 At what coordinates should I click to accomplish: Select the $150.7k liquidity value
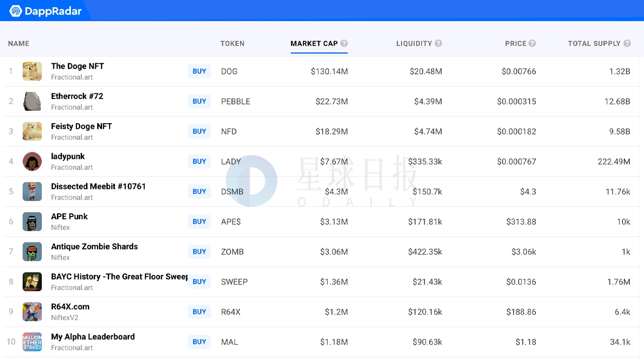click(427, 192)
